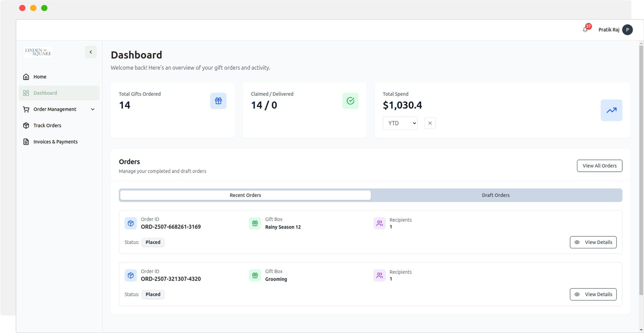This screenshot has width=644, height=333.
Task: Open Invoices & Payments page
Action: (55, 142)
